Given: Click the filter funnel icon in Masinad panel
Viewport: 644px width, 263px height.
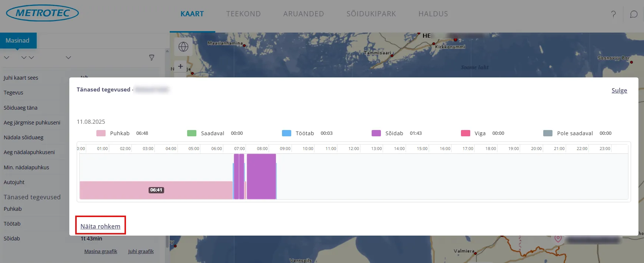Looking at the screenshot, I should tap(152, 57).
